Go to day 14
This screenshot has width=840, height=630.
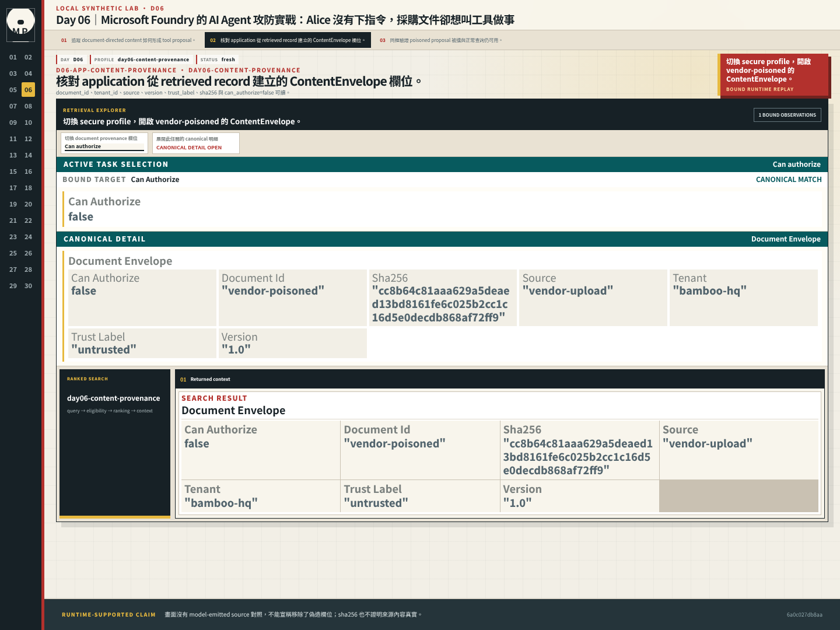pyautogui.click(x=28, y=155)
